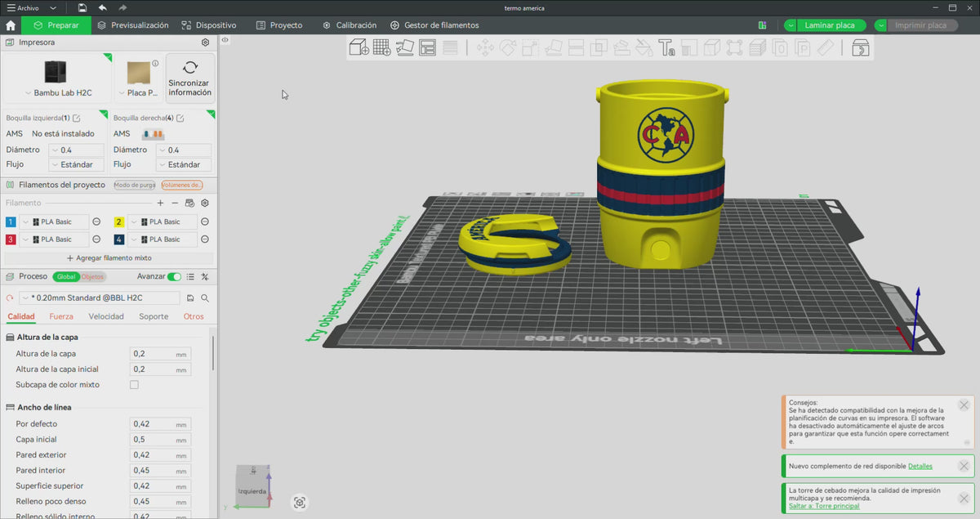This screenshot has height=519, width=980.
Task: Open printer settings gear icon
Action: pos(205,42)
